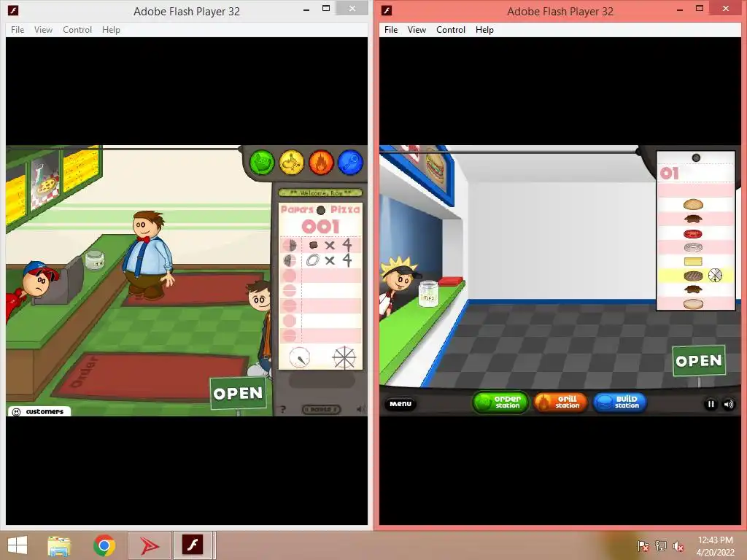Open File Explorer from the taskbar
The image size is (747, 560).
tap(59, 545)
